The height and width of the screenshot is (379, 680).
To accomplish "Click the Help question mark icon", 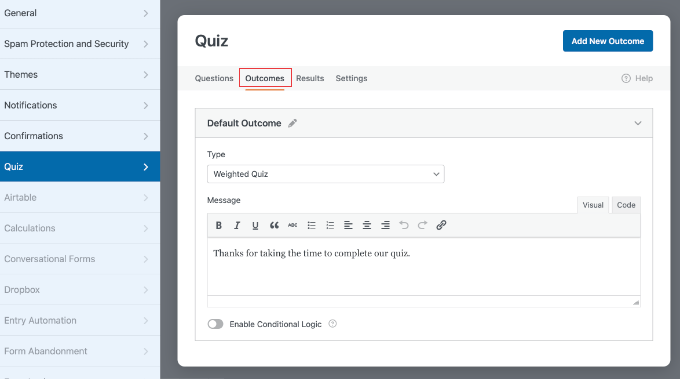I will pos(626,78).
